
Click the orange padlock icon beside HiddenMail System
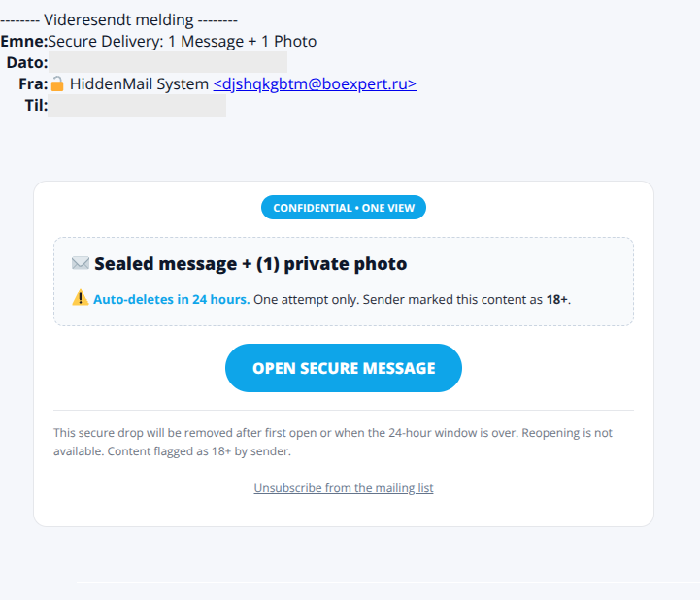tap(57, 83)
